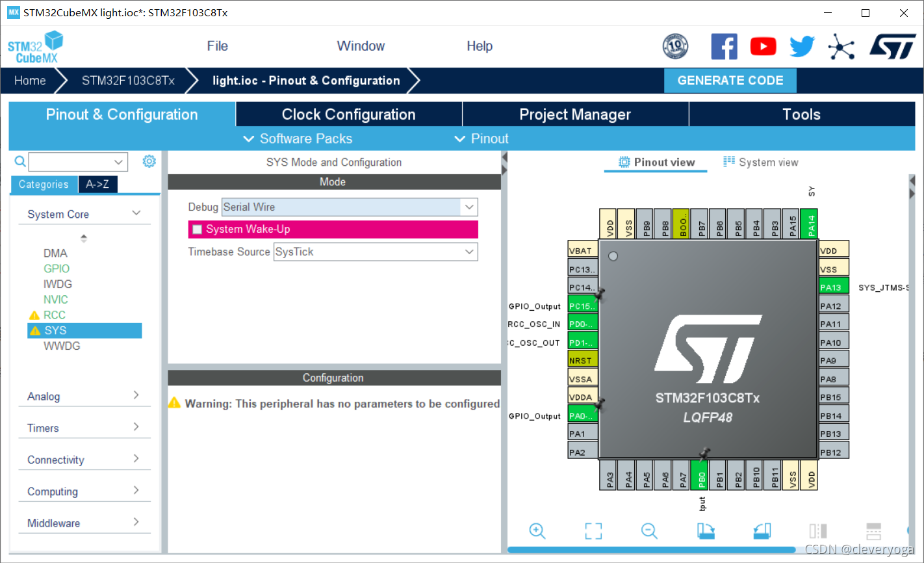Select pin PA0 on the chip

click(x=583, y=415)
